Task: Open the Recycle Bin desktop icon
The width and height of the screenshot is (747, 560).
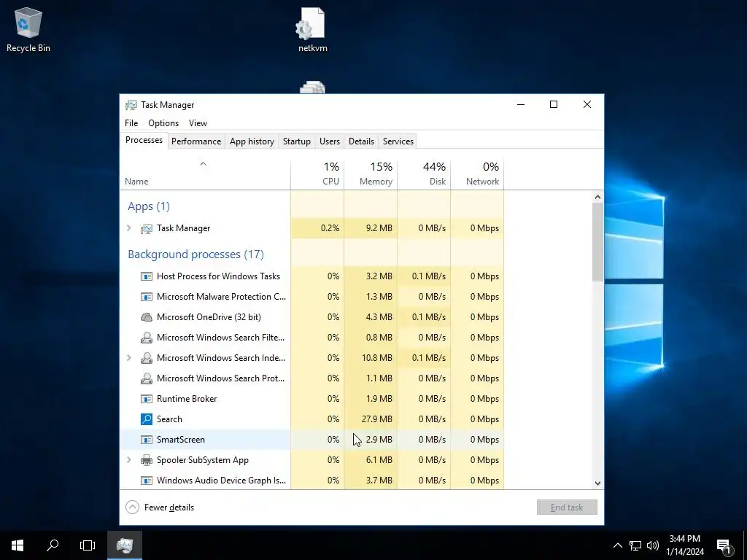Action: point(28,29)
